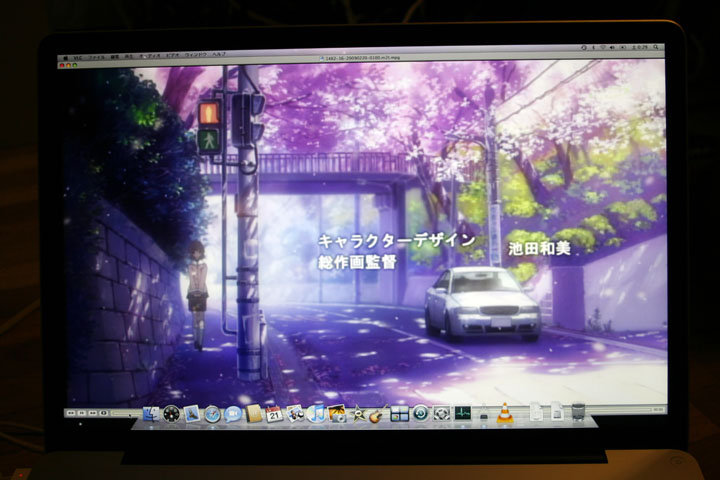The width and height of the screenshot is (720, 480).
Task: Open the Apple menu
Action: click(65, 58)
